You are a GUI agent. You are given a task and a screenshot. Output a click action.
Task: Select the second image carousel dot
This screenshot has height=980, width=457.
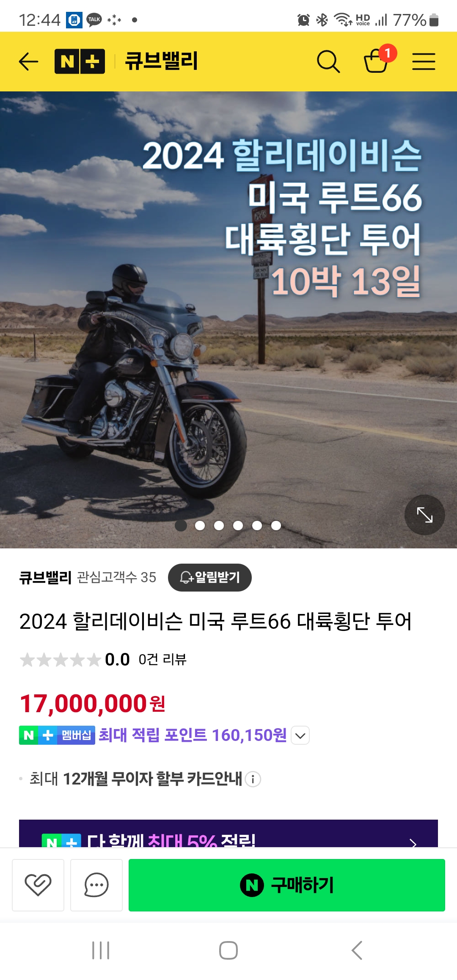pyautogui.click(x=200, y=526)
